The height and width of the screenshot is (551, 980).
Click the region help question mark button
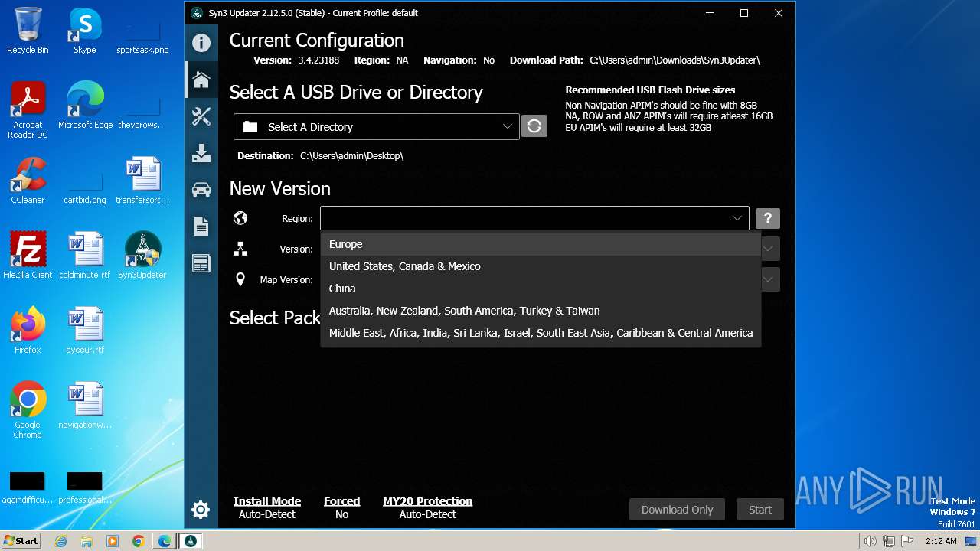click(768, 218)
